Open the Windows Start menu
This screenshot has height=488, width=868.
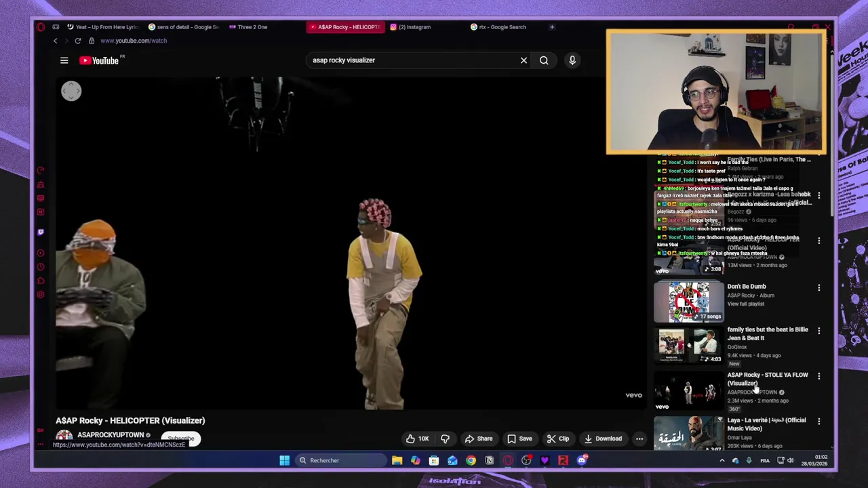[x=285, y=460]
